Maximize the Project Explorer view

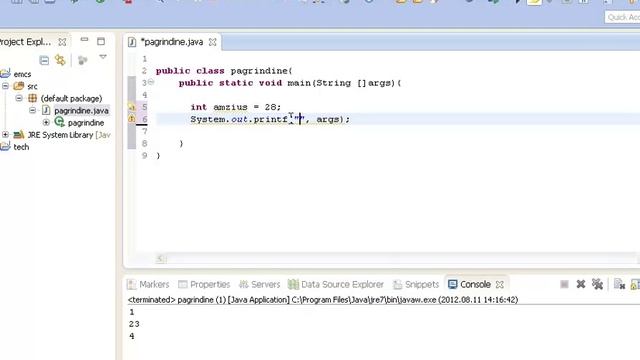[x=101, y=41]
